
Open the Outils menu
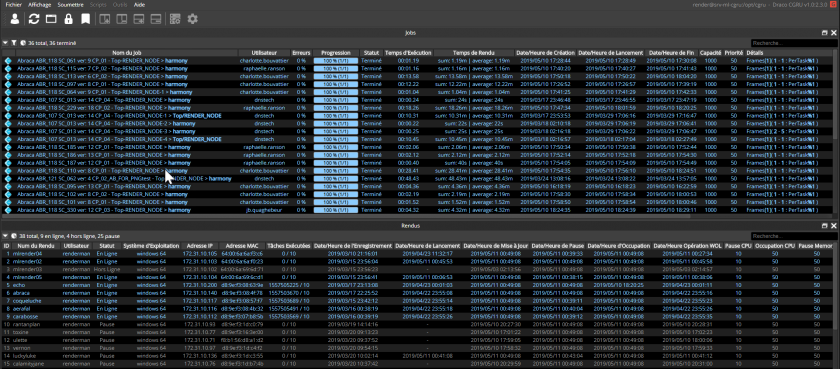(x=119, y=4)
